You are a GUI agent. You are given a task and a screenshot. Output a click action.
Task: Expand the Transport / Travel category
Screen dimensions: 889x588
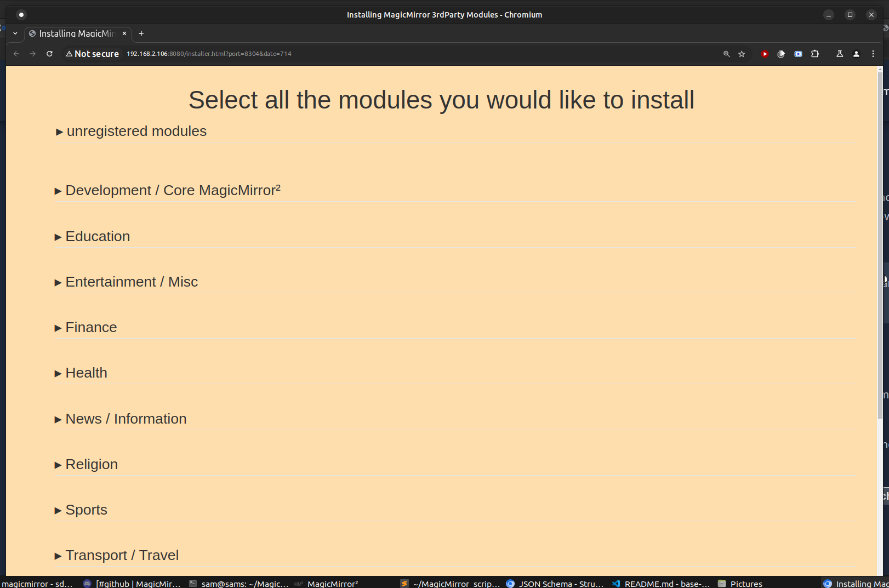tap(117, 555)
